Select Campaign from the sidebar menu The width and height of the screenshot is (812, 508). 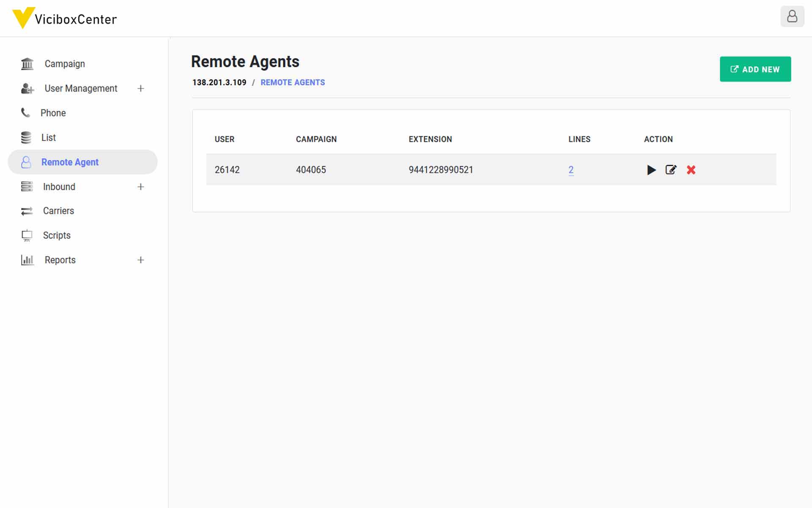[64, 63]
